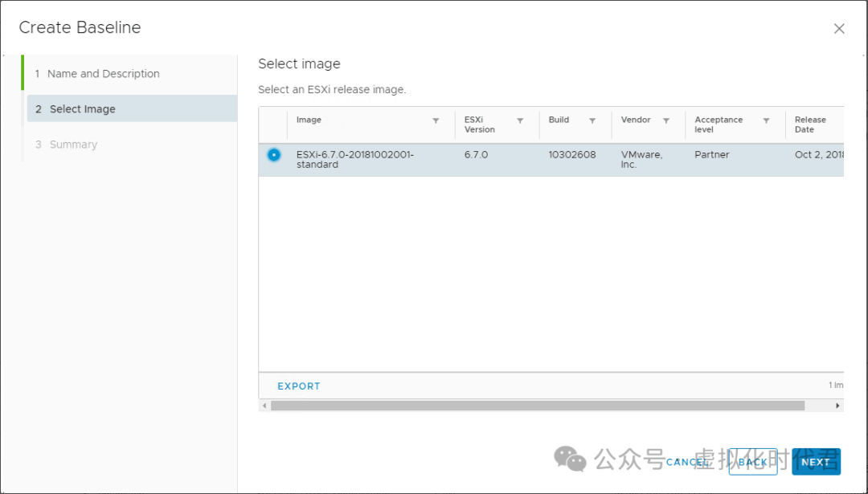The image size is (868, 494).
Task: Click the Build column header
Action: click(x=559, y=120)
